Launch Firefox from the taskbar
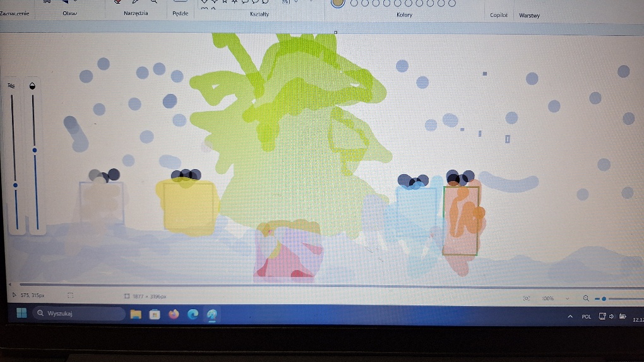This screenshot has height=362, width=644. tap(174, 314)
